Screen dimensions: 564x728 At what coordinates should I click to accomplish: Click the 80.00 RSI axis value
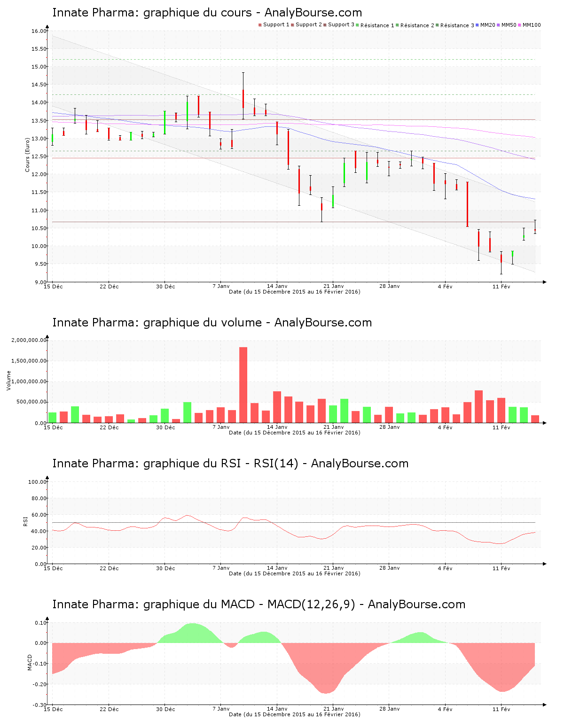pos(39,498)
